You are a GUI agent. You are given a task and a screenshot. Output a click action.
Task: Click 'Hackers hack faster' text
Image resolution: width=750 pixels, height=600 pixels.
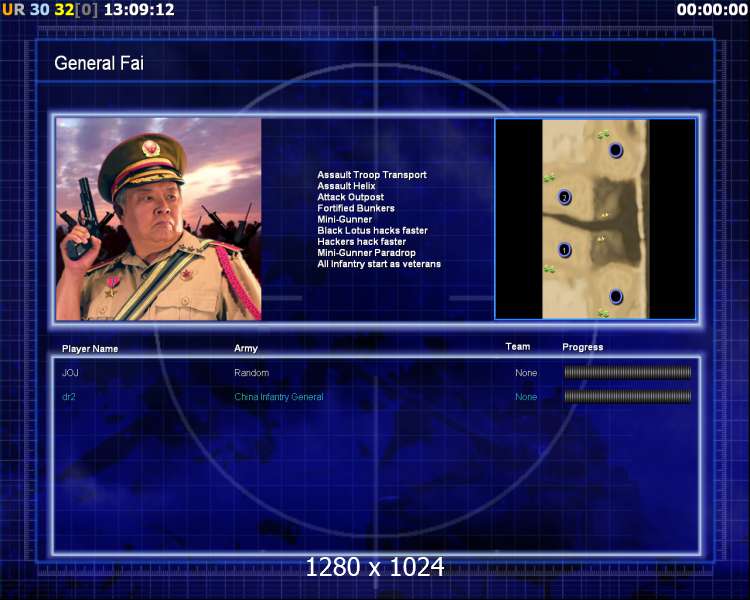(x=362, y=242)
